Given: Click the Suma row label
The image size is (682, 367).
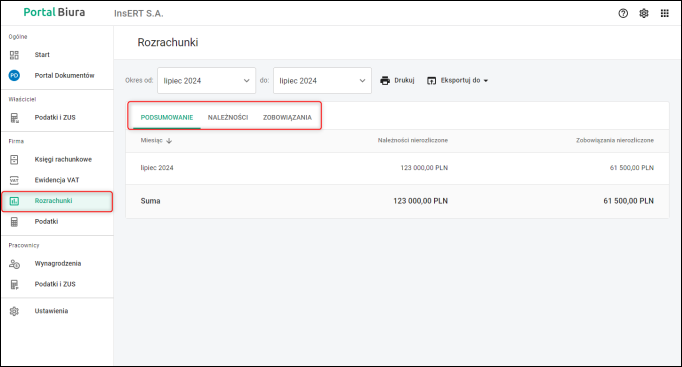Looking at the screenshot, I should coord(150,201).
